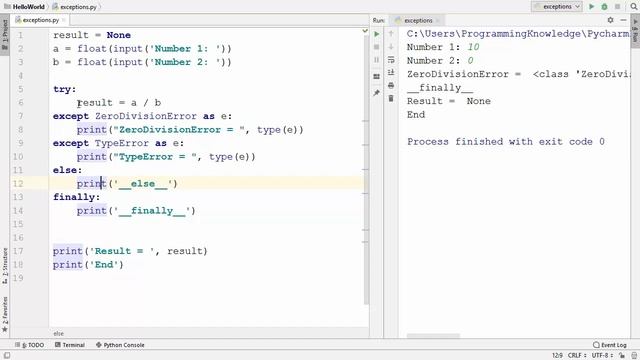
Task: Toggle read-only lock icon in status bar
Action: click(x=622, y=356)
